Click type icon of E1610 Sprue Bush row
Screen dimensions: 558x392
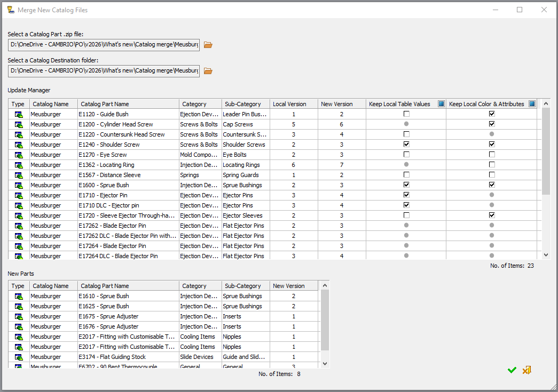click(x=19, y=296)
